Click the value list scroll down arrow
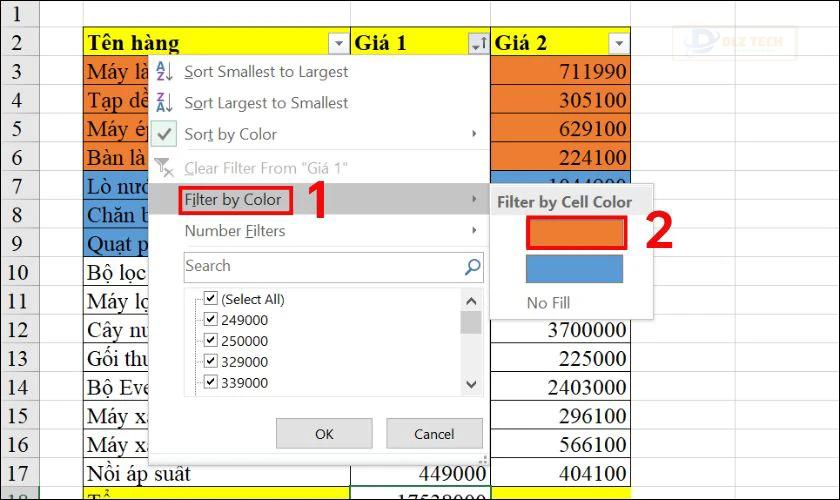Image resolution: width=840 pixels, height=500 pixels. pyautogui.click(x=471, y=384)
